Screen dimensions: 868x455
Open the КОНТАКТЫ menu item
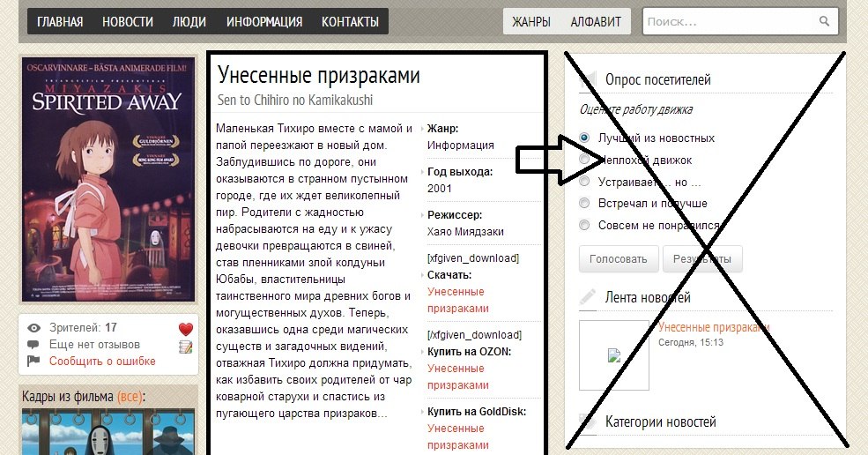[x=351, y=22]
